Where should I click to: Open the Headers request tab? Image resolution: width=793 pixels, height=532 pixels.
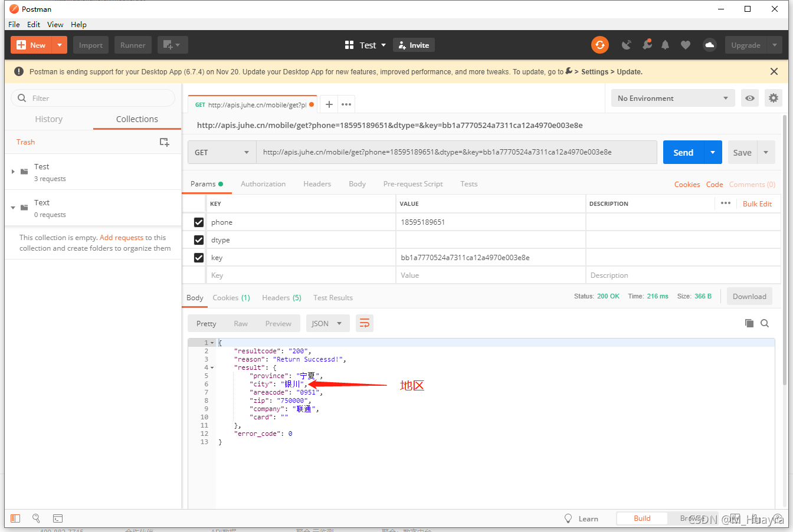coord(317,184)
